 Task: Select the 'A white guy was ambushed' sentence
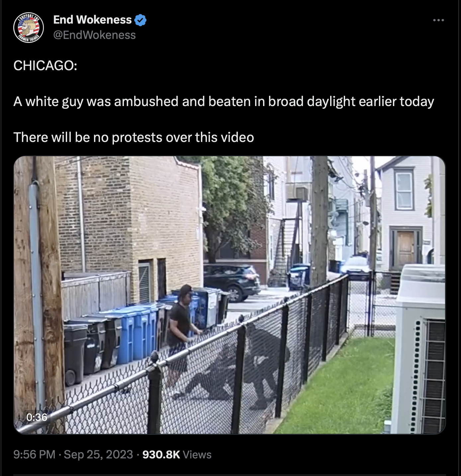(224, 101)
